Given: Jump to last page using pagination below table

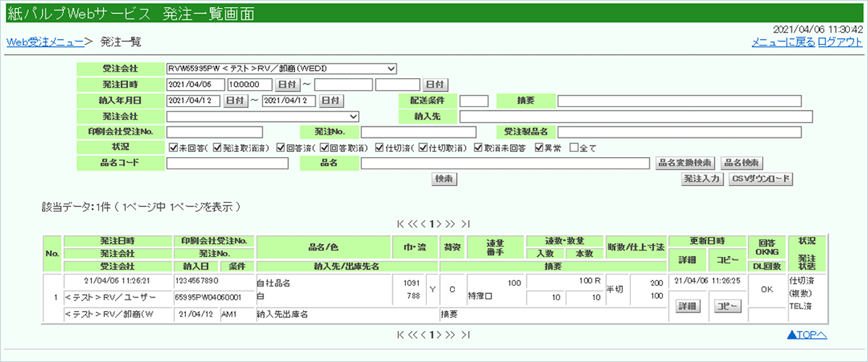Looking at the screenshot, I should pos(466,334).
